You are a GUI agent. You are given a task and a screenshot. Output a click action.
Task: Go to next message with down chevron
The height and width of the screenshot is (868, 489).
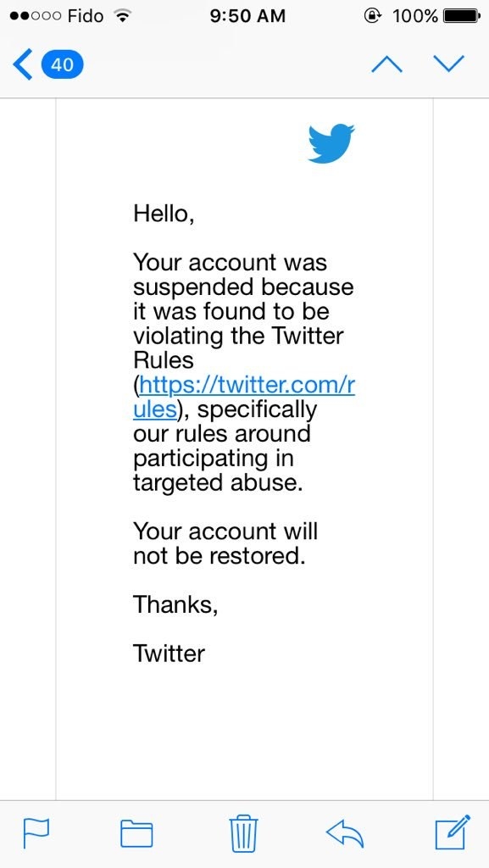[x=448, y=64]
